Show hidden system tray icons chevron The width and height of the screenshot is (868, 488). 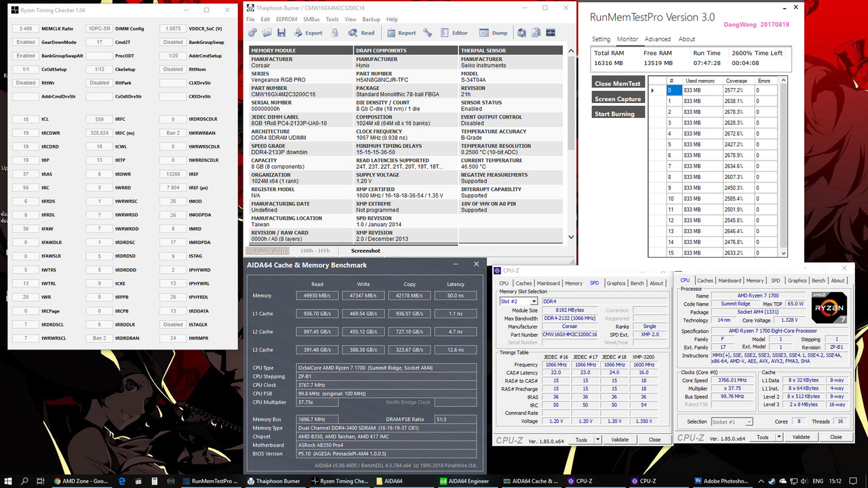pyautogui.click(x=761, y=481)
